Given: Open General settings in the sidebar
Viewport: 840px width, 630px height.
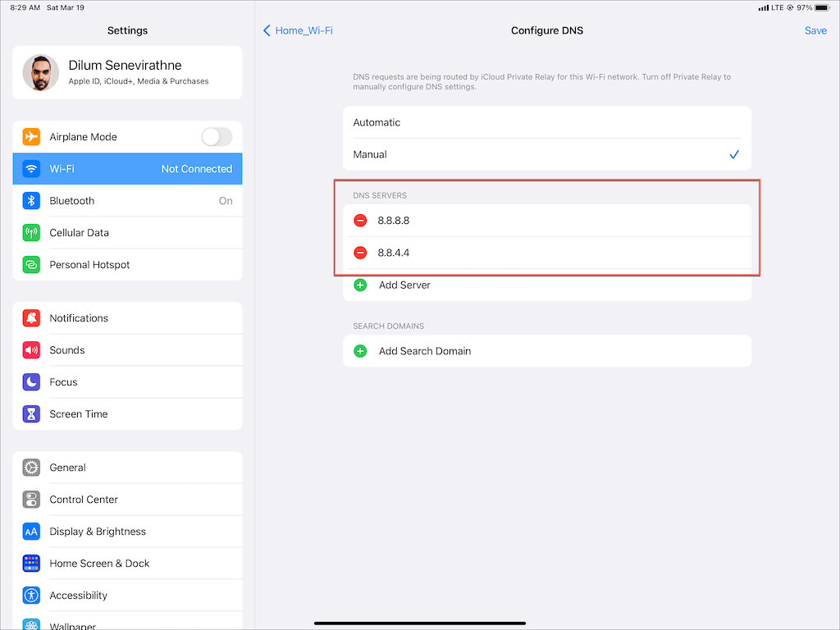Looking at the screenshot, I should click(x=127, y=468).
